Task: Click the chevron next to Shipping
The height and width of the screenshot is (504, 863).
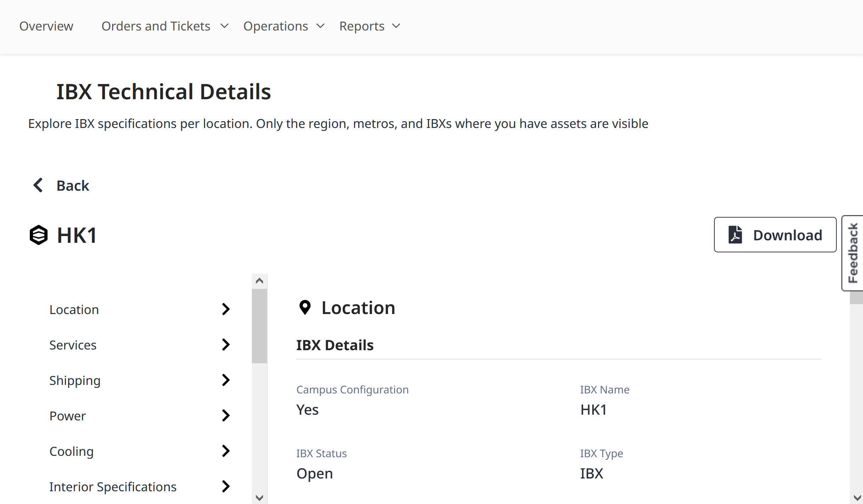Action: pyautogui.click(x=226, y=380)
